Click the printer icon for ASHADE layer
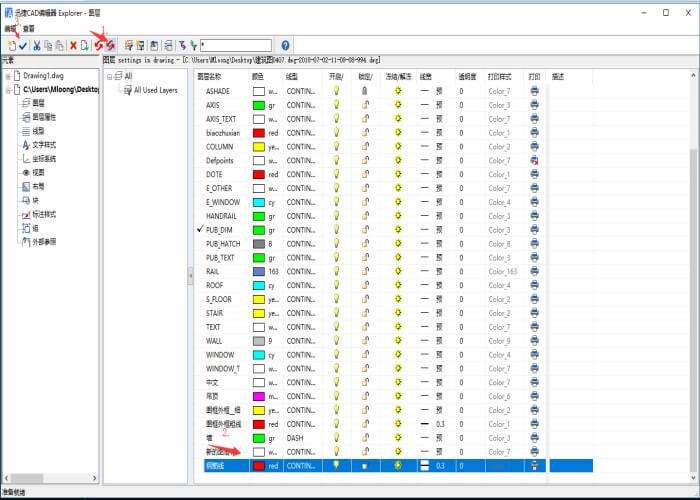The width and height of the screenshot is (700, 500). tap(534, 91)
